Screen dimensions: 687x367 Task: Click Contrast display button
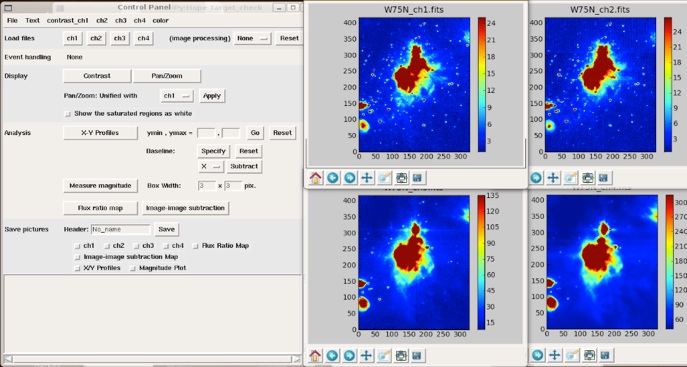point(97,76)
